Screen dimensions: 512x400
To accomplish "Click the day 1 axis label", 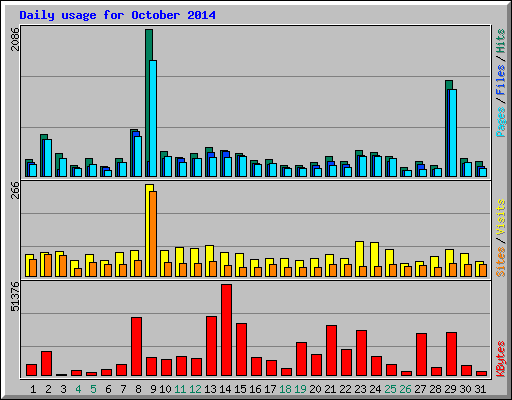I will click(33, 389).
